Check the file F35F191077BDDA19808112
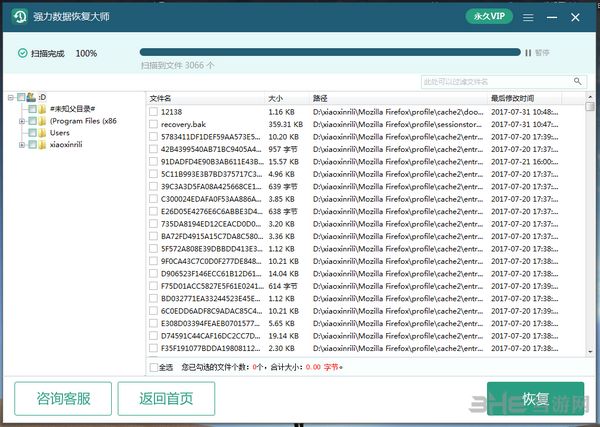The height and width of the screenshot is (427, 600). 153,348
